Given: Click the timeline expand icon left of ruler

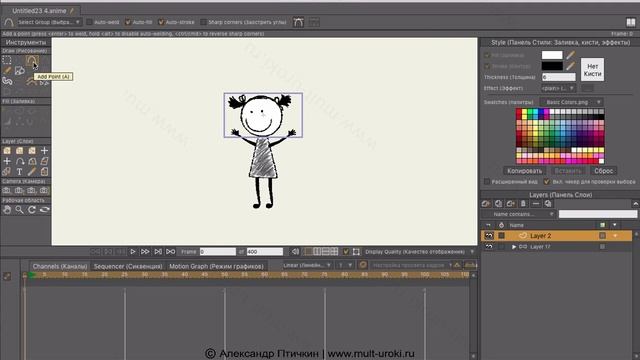Looking at the screenshot, I should coord(7,276).
